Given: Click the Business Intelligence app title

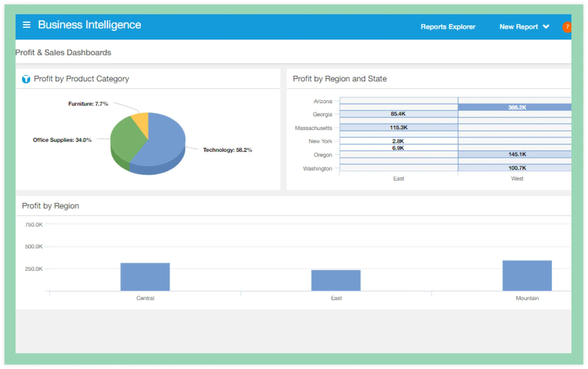Looking at the screenshot, I should [89, 25].
